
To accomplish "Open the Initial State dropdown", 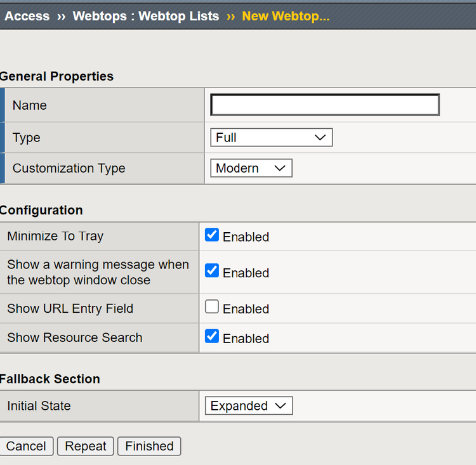I will [249, 406].
